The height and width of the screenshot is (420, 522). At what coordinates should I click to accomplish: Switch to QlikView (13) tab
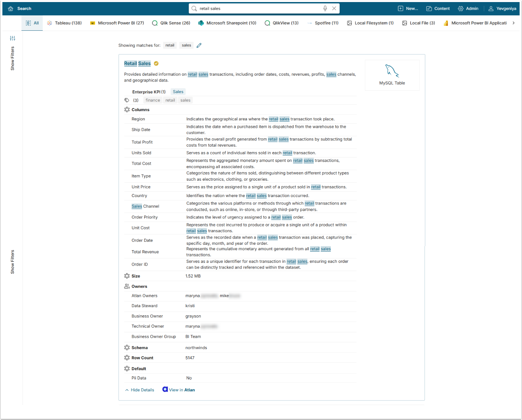(282, 23)
